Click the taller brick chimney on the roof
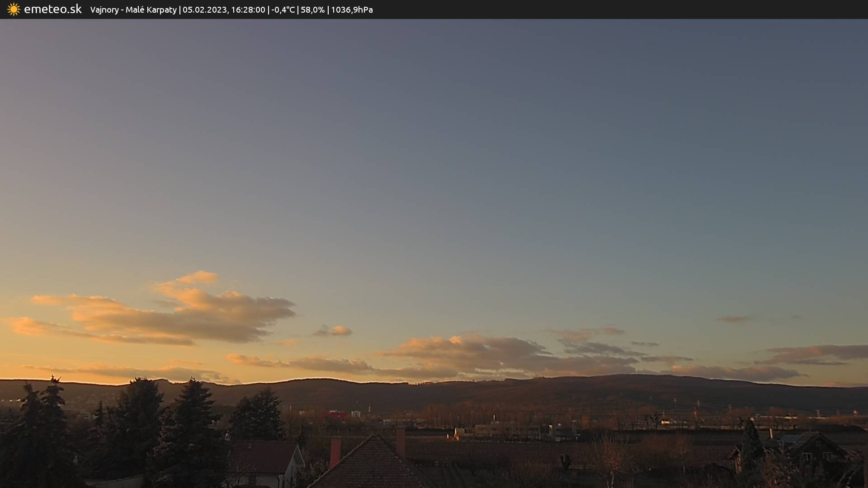The width and height of the screenshot is (868, 488). click(401, 441)
